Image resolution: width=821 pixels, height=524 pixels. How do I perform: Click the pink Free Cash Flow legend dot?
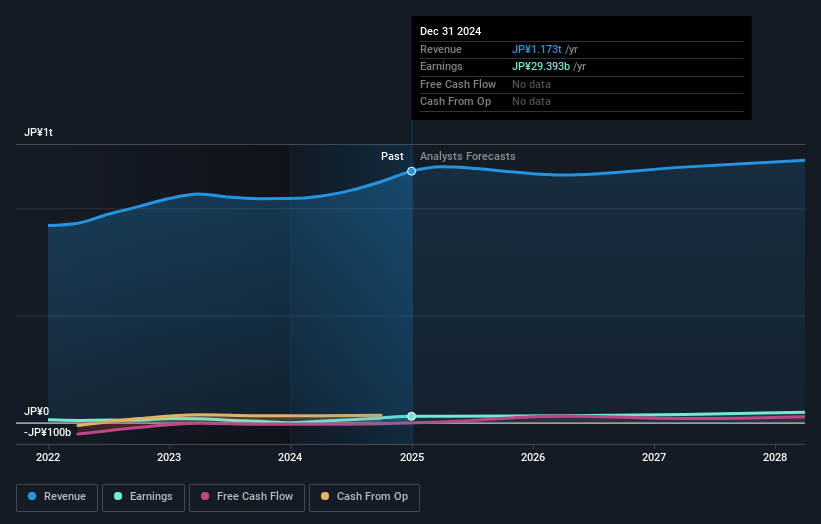(205, 496)
